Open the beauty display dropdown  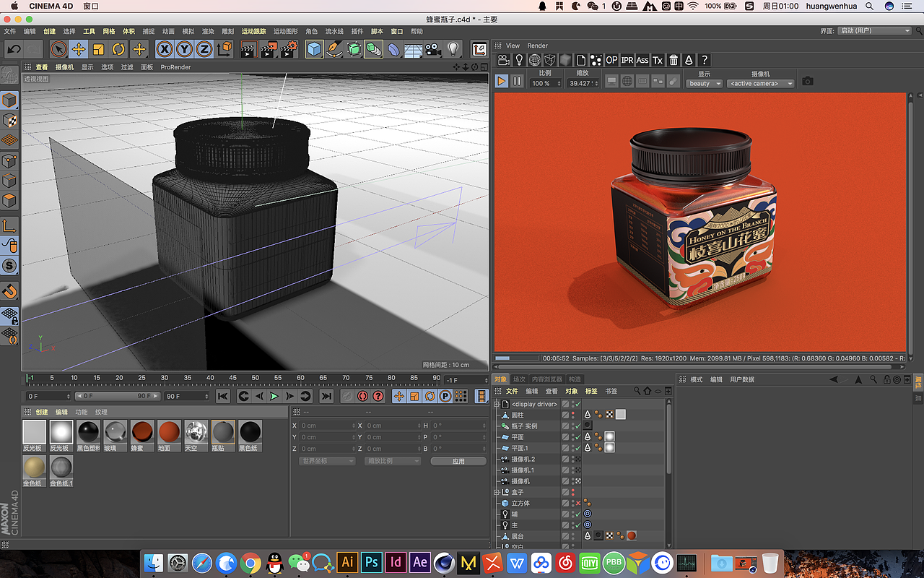[705, 84]
